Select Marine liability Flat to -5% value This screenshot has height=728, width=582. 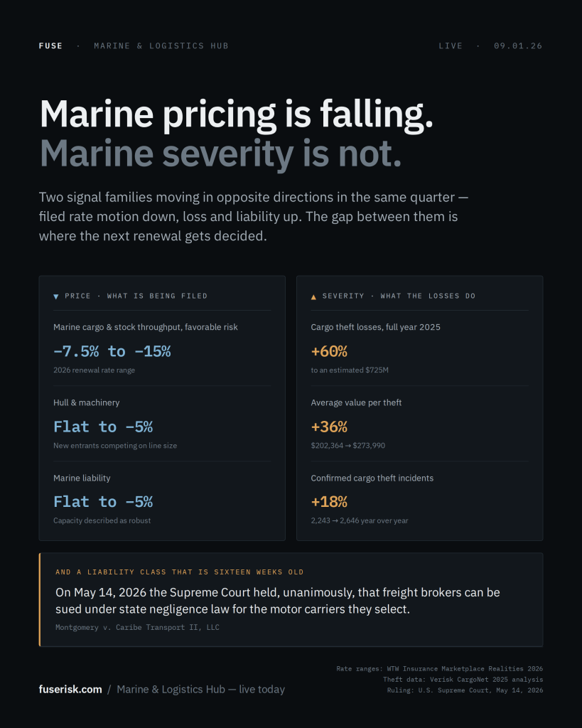pos(103,502)
